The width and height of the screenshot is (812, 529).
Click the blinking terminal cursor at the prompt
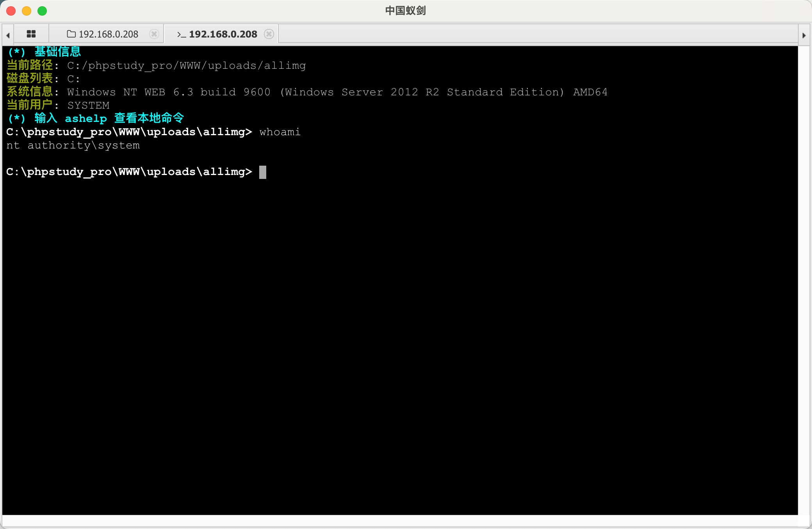tap(263, 172)
